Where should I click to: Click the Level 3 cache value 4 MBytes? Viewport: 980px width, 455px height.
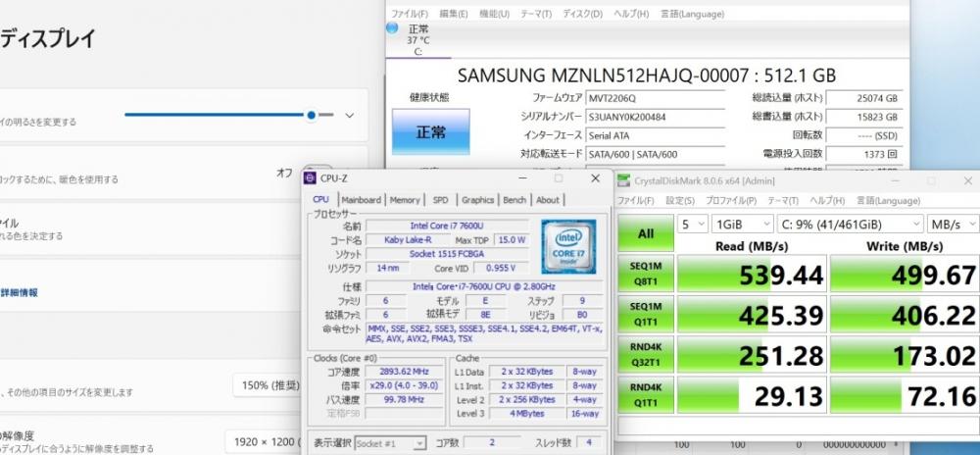point(527,414)
